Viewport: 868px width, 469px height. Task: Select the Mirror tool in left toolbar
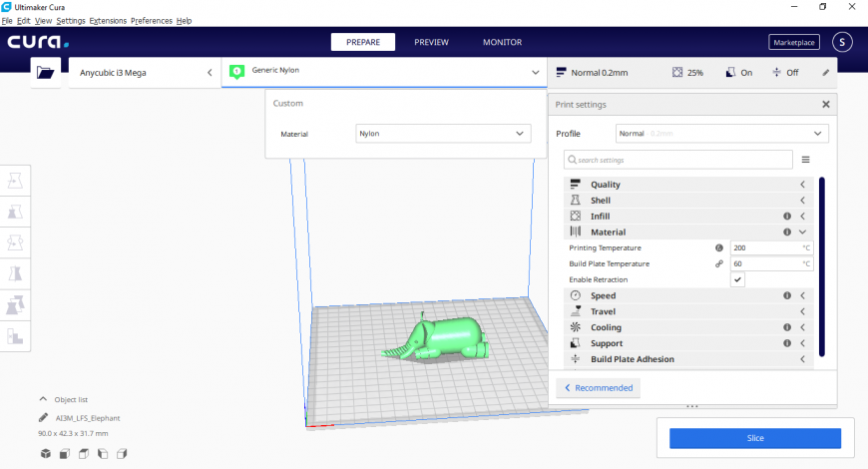15,273
